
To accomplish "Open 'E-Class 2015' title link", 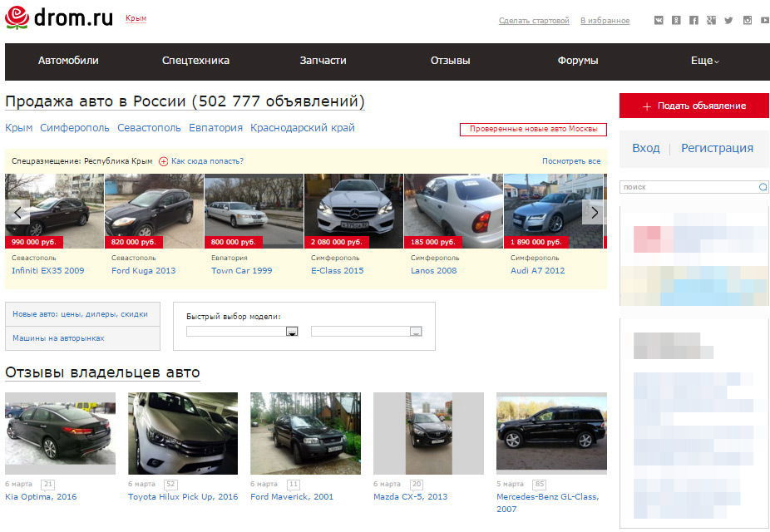I will (338, 270).
